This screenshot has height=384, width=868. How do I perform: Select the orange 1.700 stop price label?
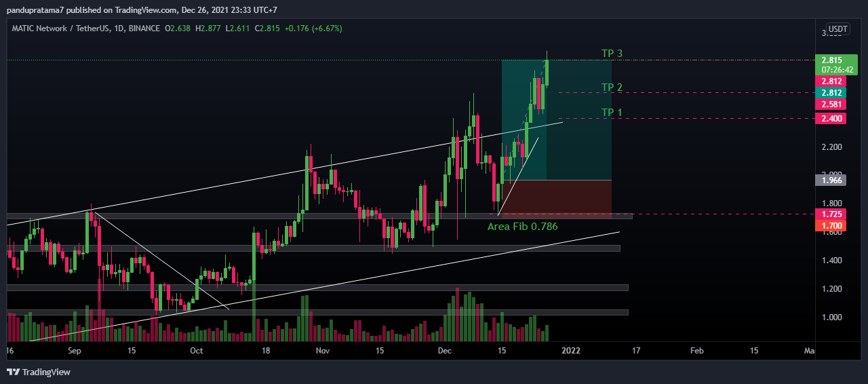(831, 225)
